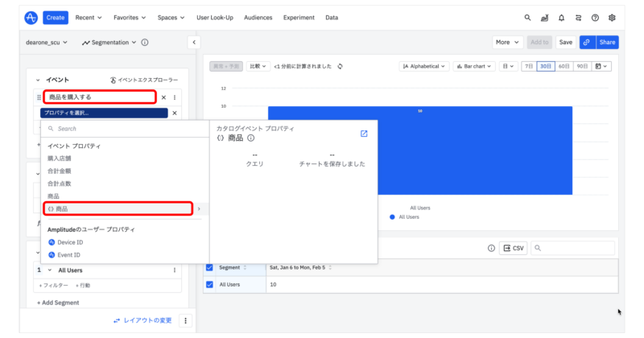Collapse the left panel with arrow button

[193, 42]
